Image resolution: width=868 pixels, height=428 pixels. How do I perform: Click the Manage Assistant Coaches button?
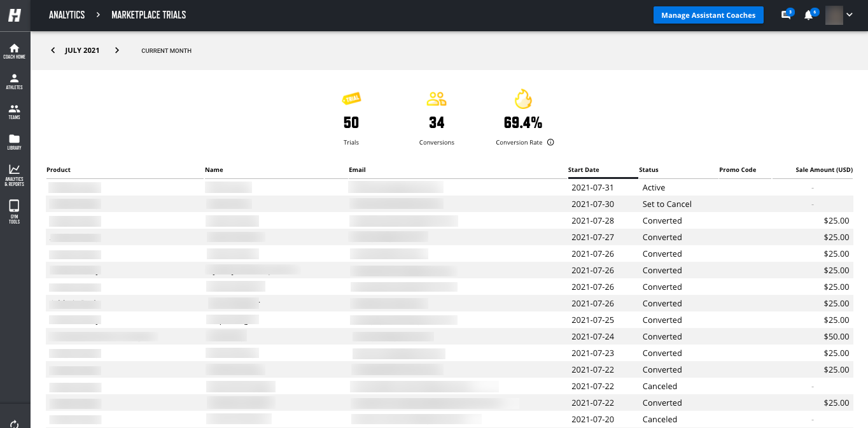click(x=708, y=15)
